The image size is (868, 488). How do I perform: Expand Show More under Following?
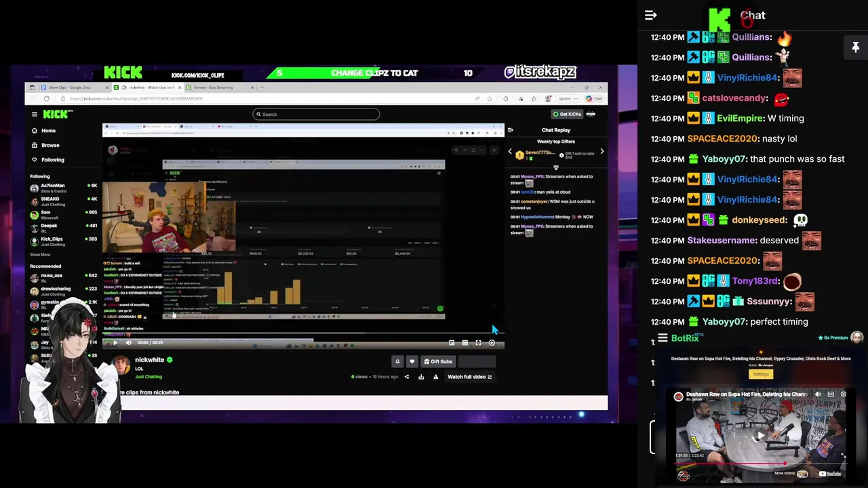coord(40,255)
